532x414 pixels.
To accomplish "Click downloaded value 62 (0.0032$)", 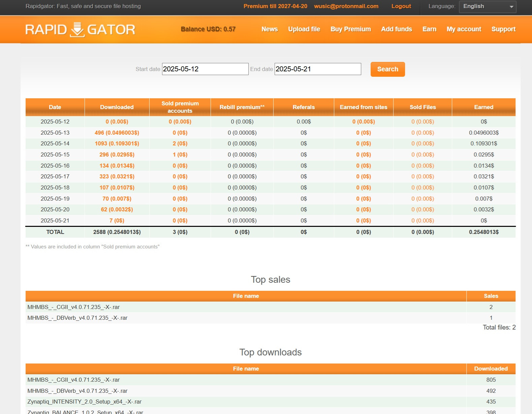I will (117, 209).
